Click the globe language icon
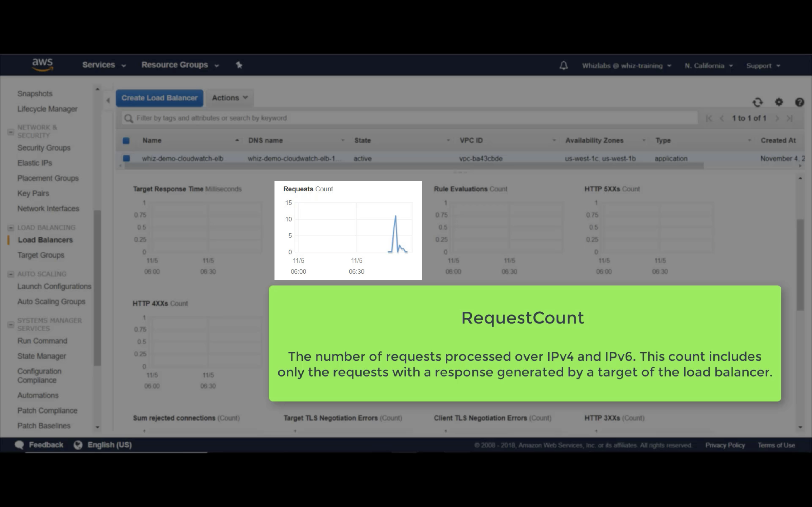Screen dimensions: 812x507 click(78, 445)
